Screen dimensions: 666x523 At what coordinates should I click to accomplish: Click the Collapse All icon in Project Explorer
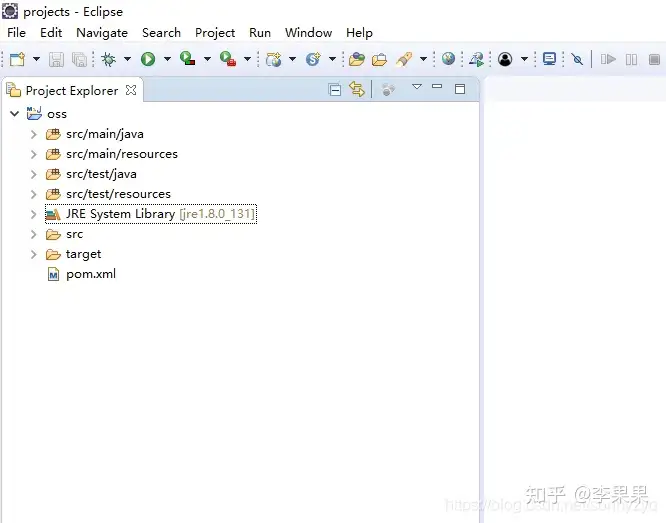click(x=335, y=90)
